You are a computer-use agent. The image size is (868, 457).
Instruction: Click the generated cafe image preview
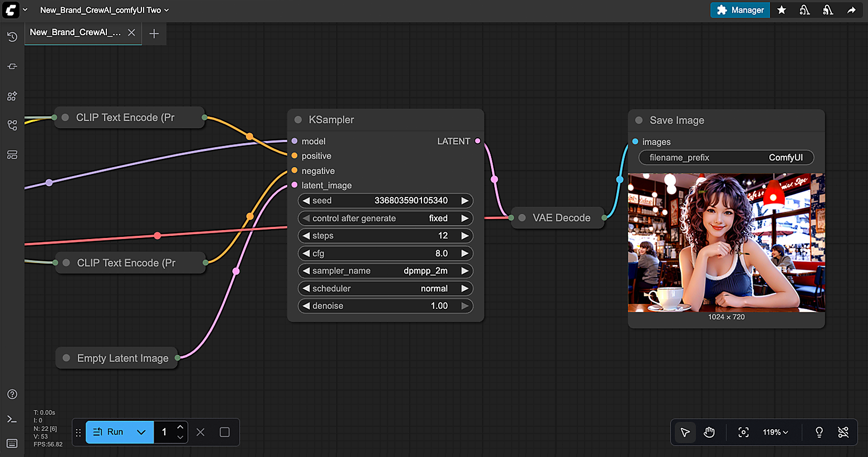point(726,243)
